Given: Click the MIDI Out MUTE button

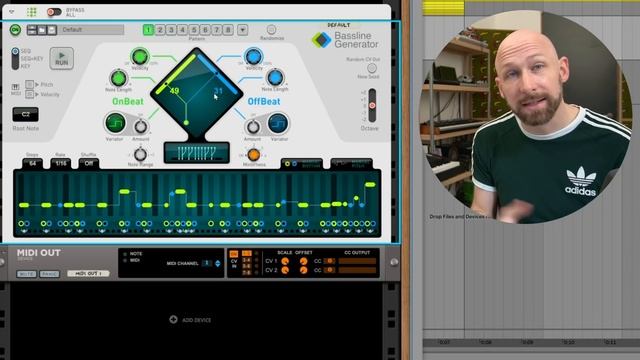Looking at the screenshot, I should coord(27,274).
